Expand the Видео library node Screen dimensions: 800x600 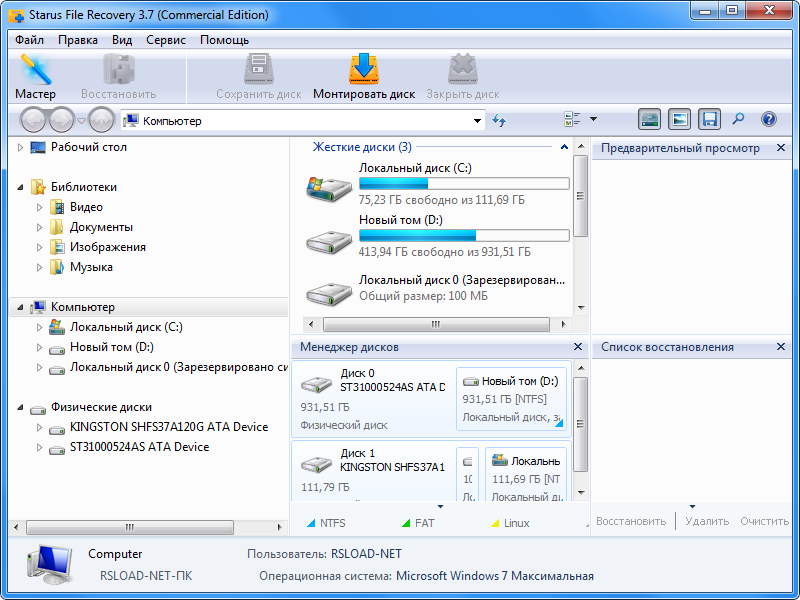pyautogui.click(x=39, y=207)
